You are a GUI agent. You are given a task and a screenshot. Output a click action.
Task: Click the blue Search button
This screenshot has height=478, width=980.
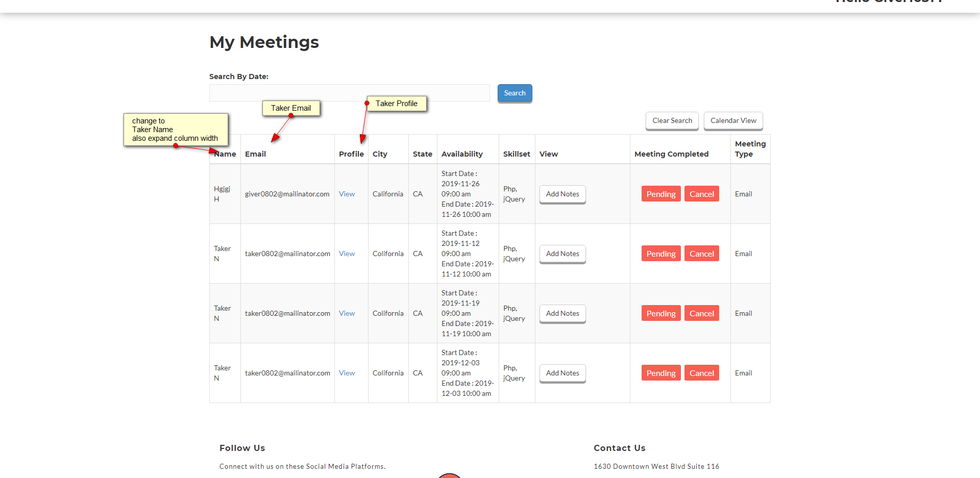pyautogui.click(x=514, y=93)
